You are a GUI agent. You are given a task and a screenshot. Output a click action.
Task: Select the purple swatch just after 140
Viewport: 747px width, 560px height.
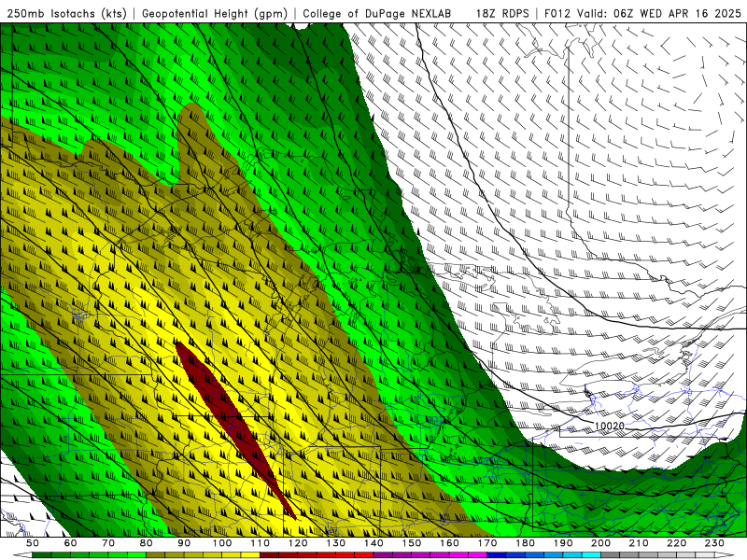[383, 554]
